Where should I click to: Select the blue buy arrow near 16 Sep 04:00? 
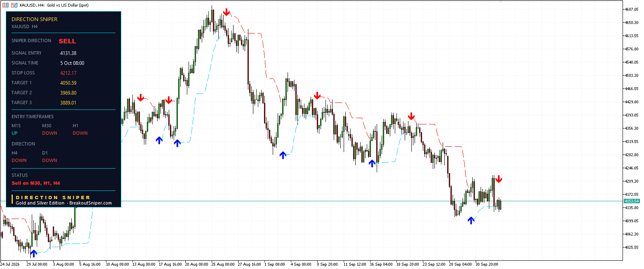372,163
